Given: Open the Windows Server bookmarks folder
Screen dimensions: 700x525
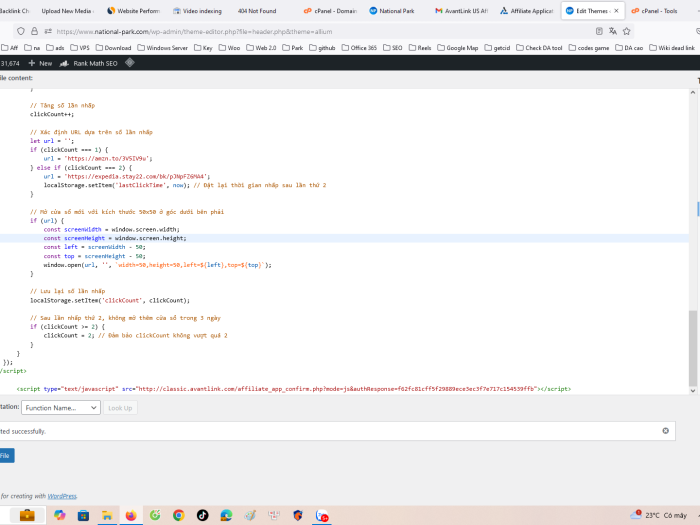Looking at the screenshot, I should coord(162,48).
